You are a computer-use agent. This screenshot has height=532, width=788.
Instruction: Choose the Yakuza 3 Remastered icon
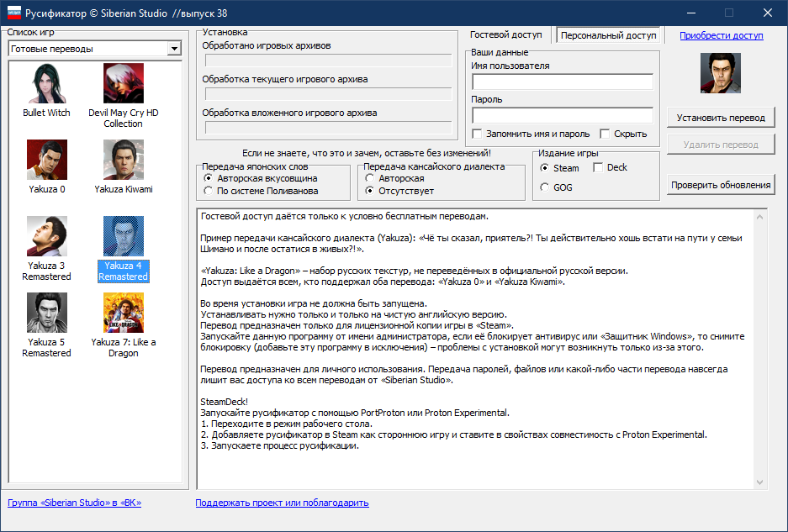47,236
